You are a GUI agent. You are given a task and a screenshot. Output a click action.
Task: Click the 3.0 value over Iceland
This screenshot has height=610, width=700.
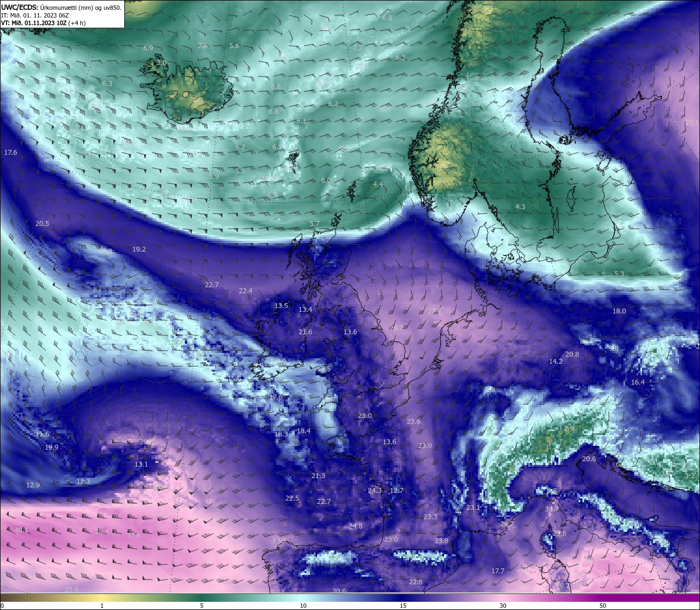[161, 63]
